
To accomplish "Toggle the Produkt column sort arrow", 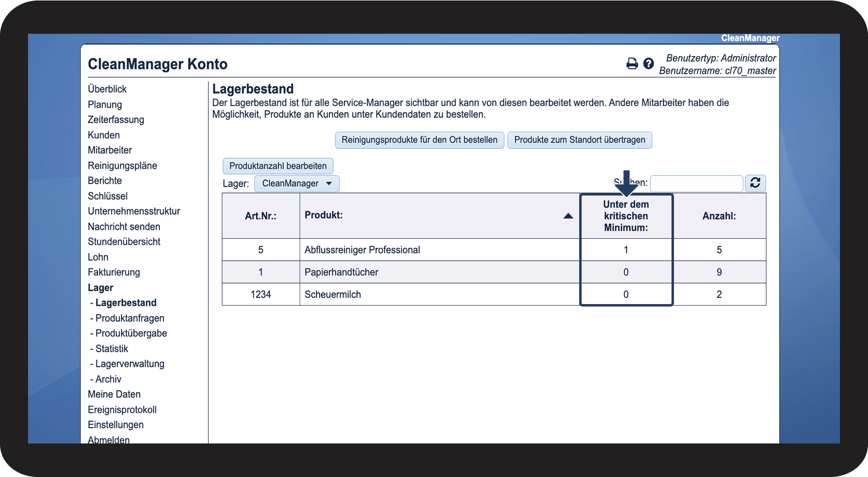I will (568, 216).
